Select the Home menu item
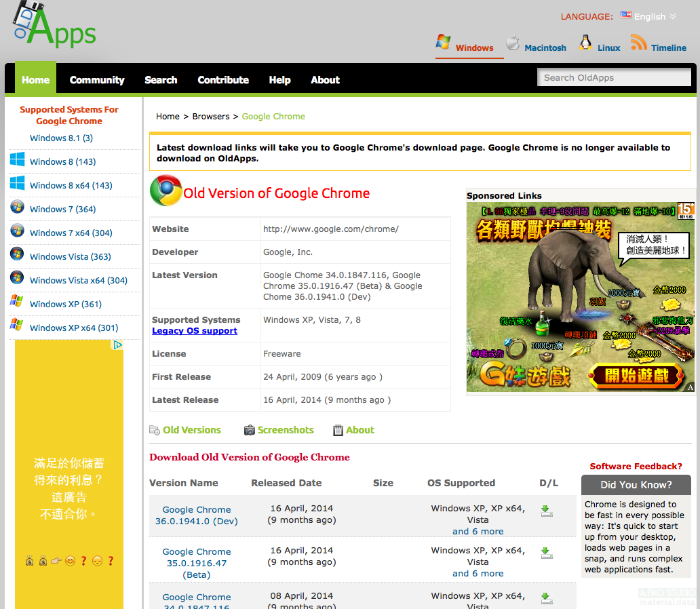 [x=36, y=78]
